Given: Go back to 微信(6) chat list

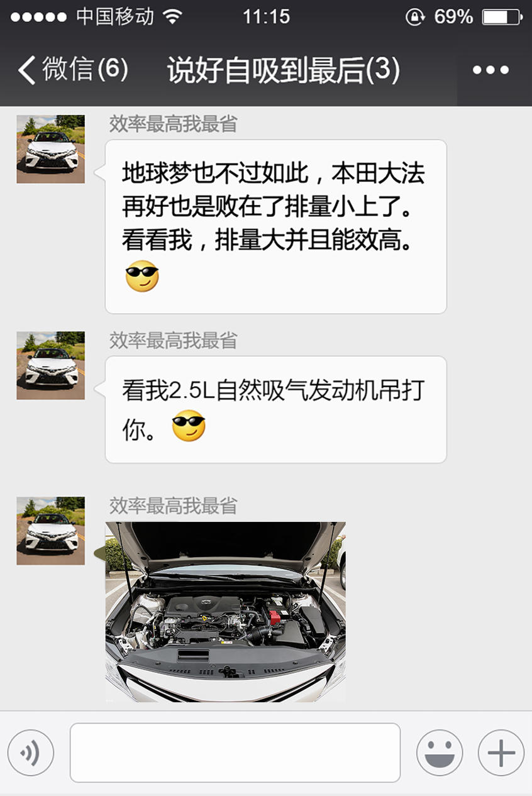Looking at the screenshot, I should click(73, 70).
